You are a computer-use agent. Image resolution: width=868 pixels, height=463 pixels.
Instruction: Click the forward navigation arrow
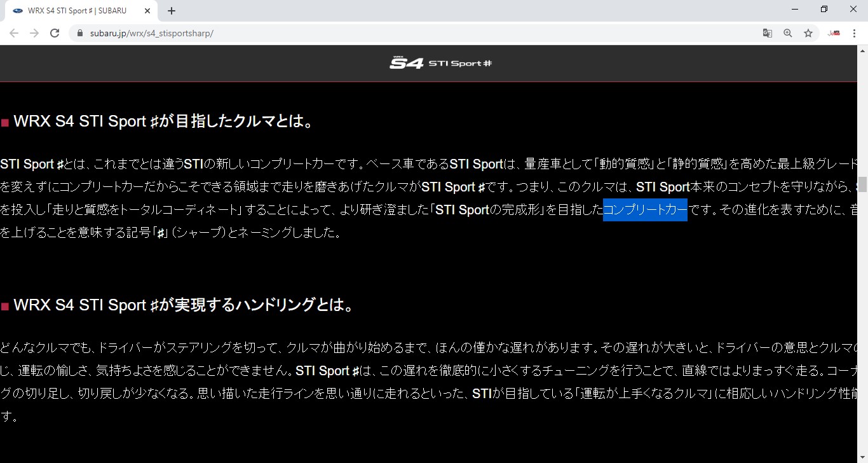coord(34,33)
